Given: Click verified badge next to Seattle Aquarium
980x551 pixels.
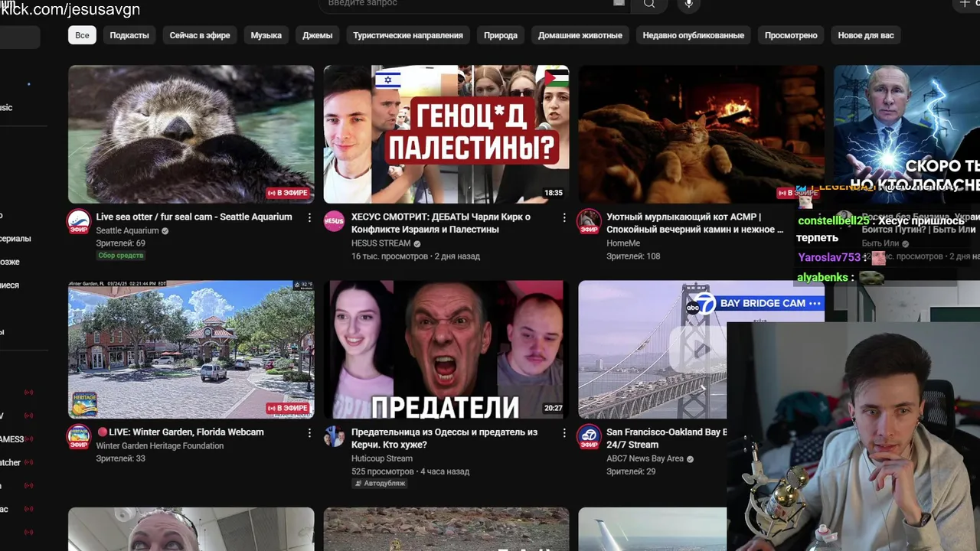Looking at the screenshot, I should [x=165, y=230].
